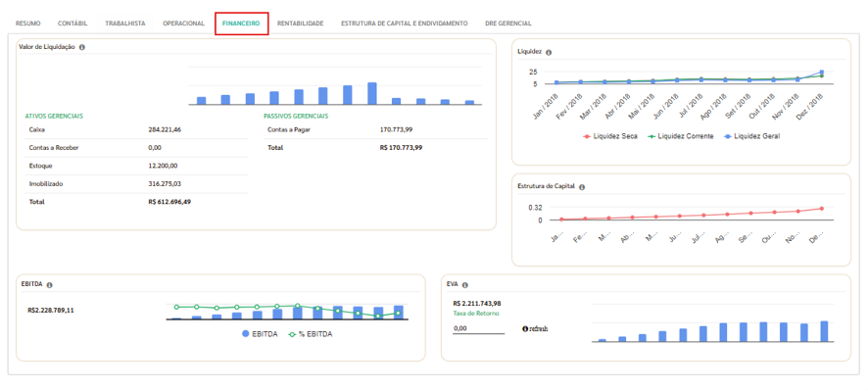Click the refresh icon in EVA panel
This screenshot has height=390, width=868.
click(x=535, y=328)
